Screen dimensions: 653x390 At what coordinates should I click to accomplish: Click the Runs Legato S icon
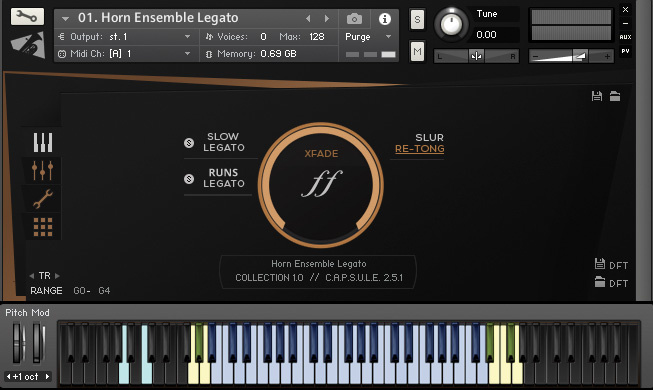[x=189, y=179]
